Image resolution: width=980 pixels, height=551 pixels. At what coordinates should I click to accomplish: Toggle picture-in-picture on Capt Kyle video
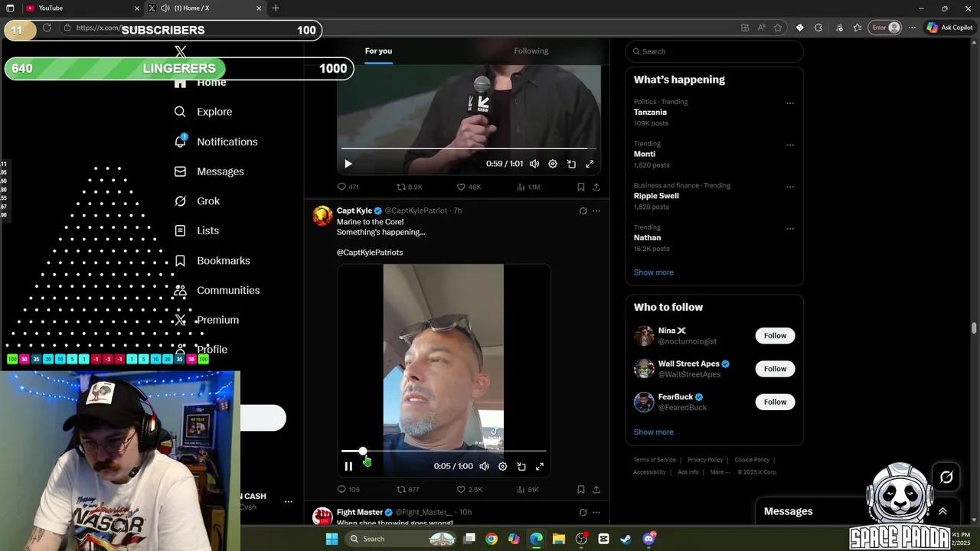coord(521,466)
